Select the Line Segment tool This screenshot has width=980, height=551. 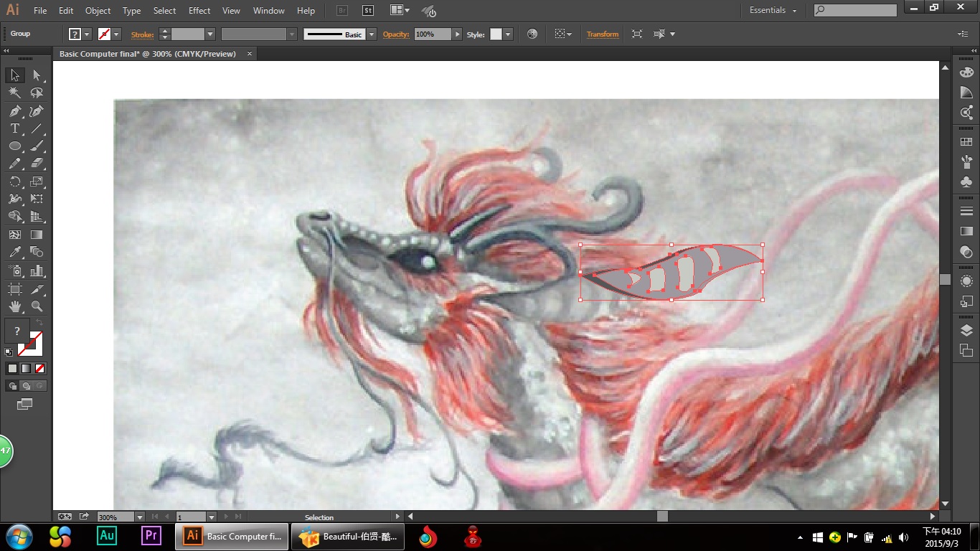coord(37,129)
